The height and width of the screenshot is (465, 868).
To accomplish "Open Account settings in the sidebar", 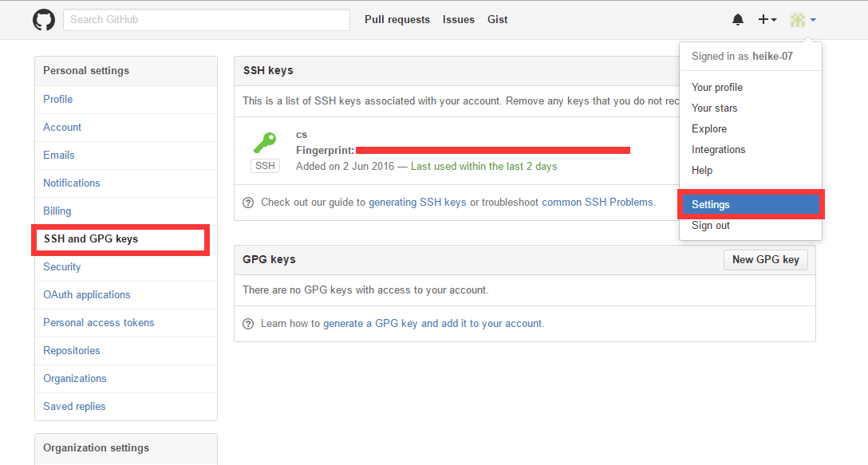I will coord(126,128).
